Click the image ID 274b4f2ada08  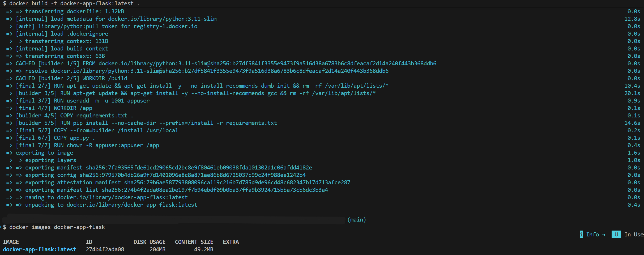click(x=105, y=249)
